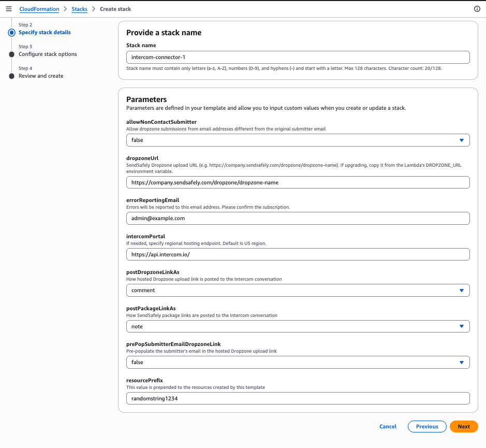Click the 'intercomPortal' parameter label

pos(145,236)
